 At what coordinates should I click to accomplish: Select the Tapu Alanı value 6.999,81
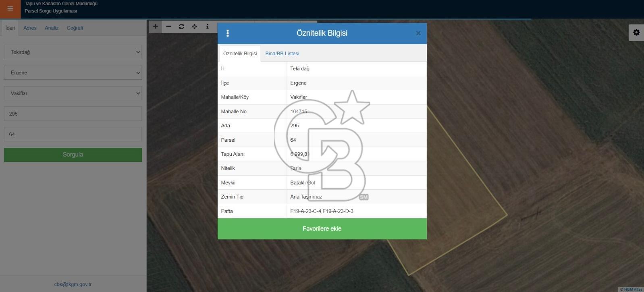tap(300, 154)
